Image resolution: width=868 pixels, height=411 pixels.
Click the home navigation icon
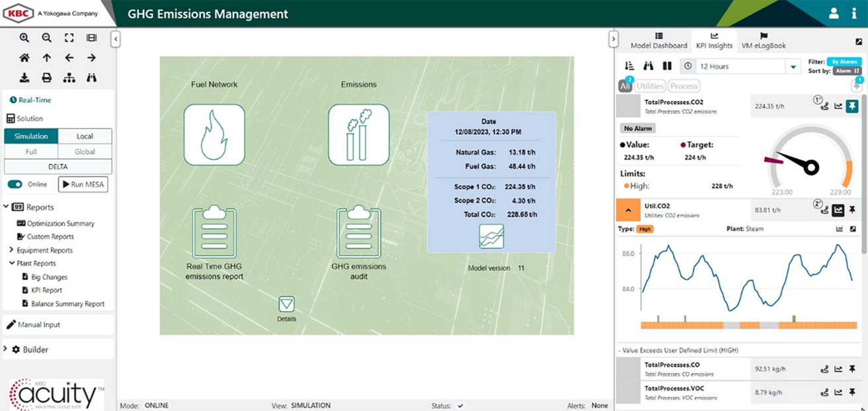[24, 58]
